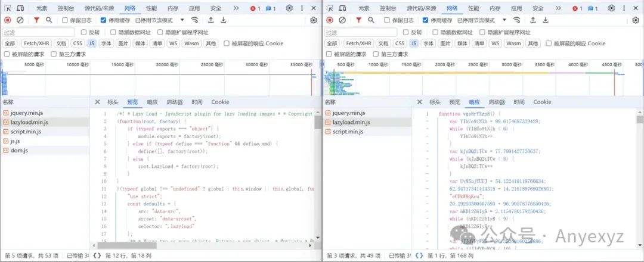Screen dimensions: 644x262
Task: Filter by Fetch/XHR in left DevTools
Action: click(x=36, y=43)
